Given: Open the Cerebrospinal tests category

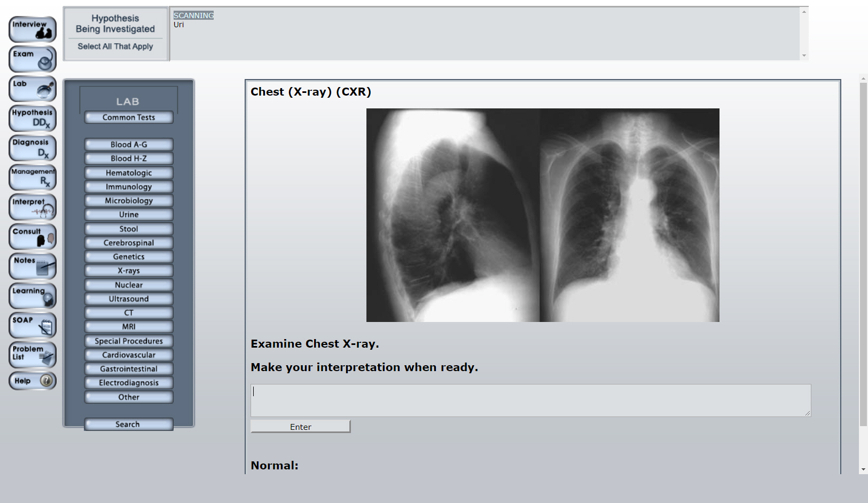Looking at the screenshot, I should coord(129,243).
